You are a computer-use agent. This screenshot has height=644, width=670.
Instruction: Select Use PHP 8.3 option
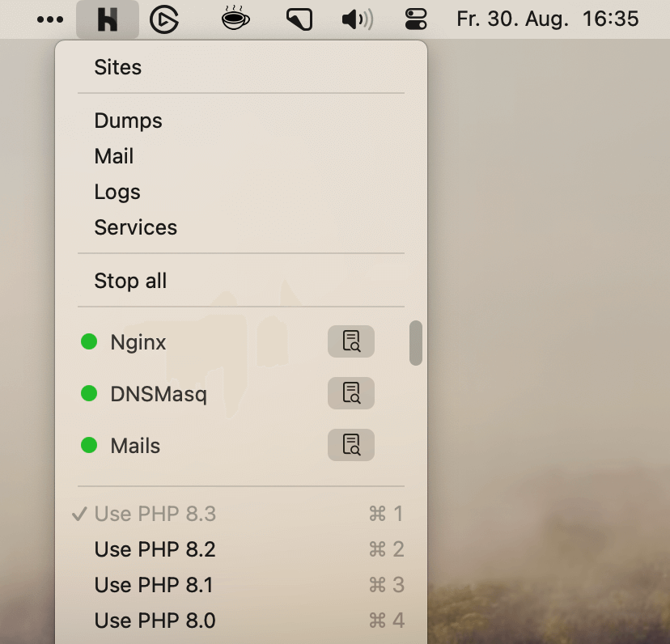[x=241, y=514]
